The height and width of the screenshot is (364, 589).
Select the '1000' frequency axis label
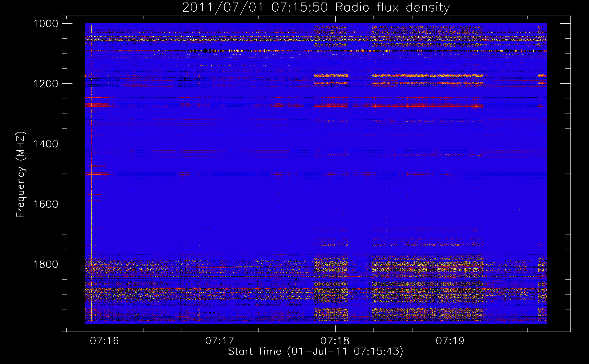pos(46,24)
